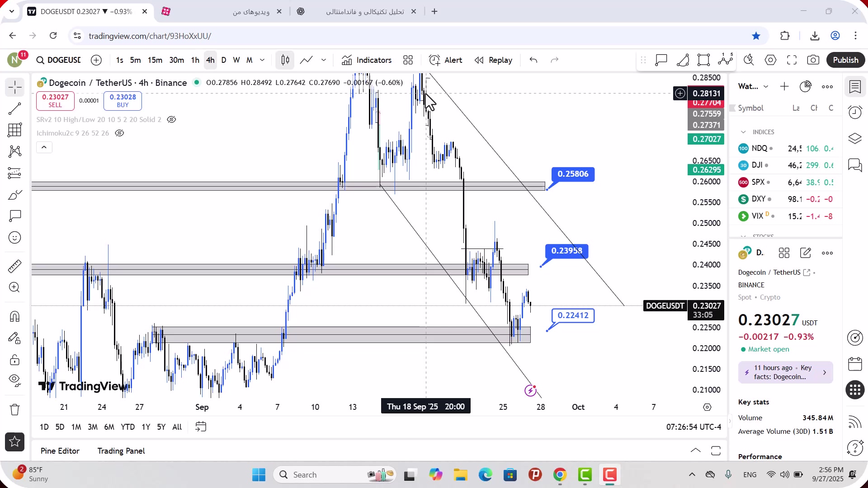Viewport: 868px width, 488px height.
Task: Open the watchlist more options menu
Action: 827,86
